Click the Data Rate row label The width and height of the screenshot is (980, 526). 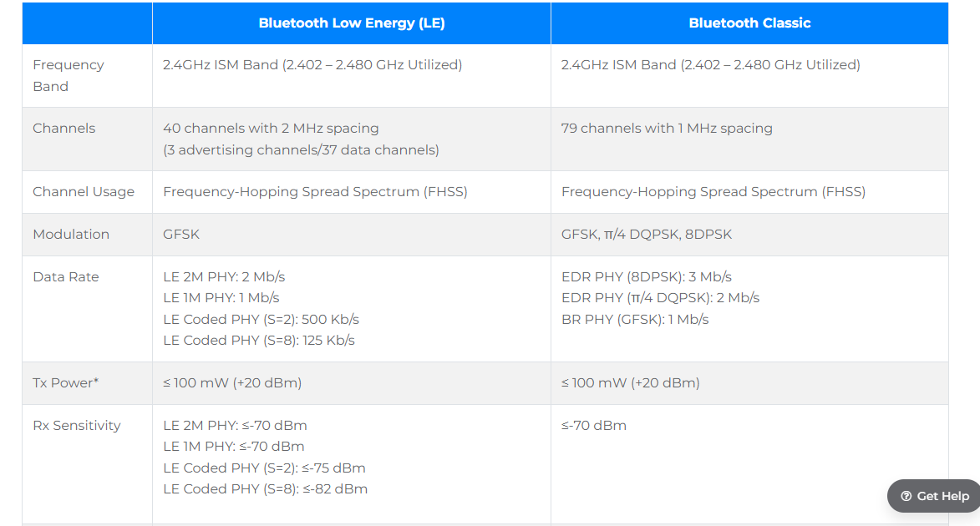(x=66, y=277)
